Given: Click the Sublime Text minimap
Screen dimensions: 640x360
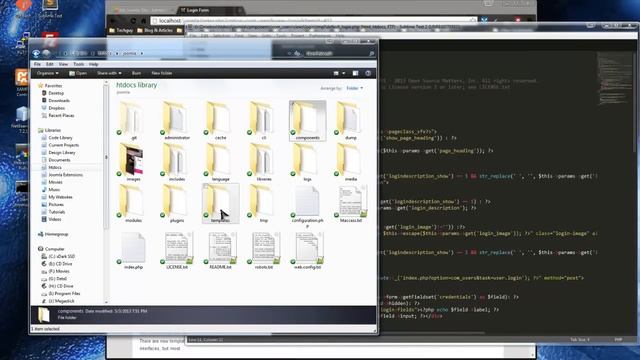Looking at the screenshot, I should (616, 80).
